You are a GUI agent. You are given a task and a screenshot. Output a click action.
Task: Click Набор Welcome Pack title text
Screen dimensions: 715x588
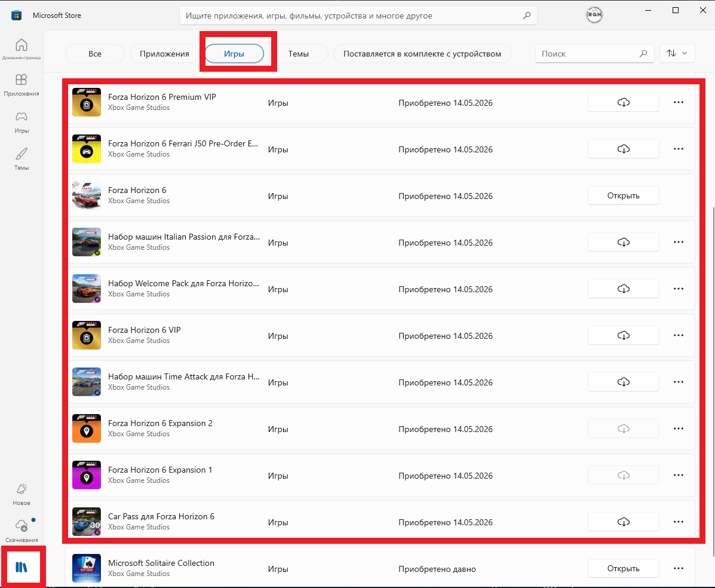pyautogui.click(x=184, y=283)
